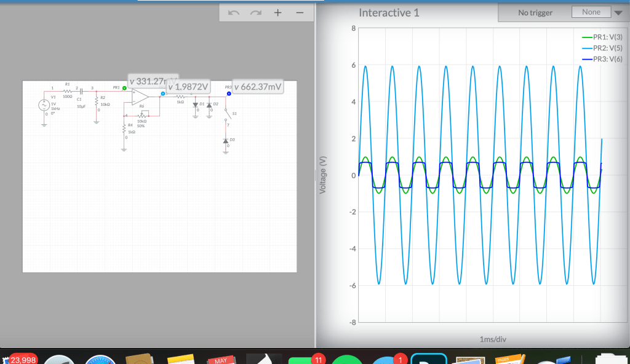Click the None trigger selection box

(591, 12)
